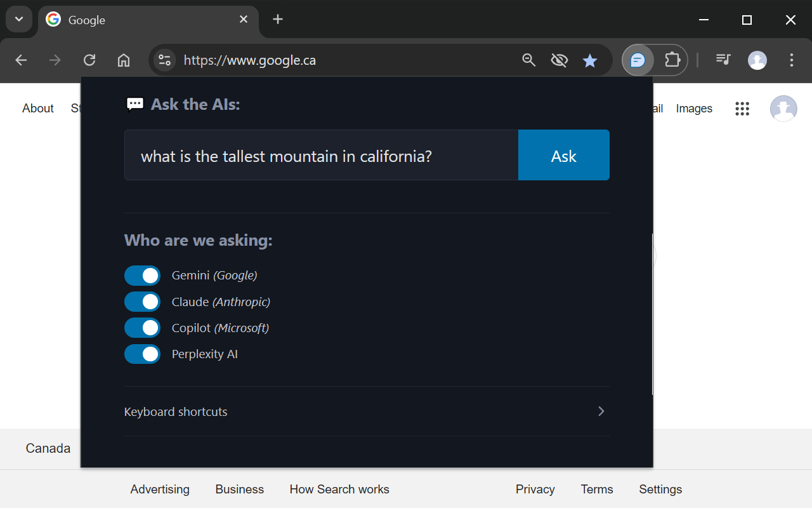Expand the Keyboard shortcuts section
This screenshot has width=812, height=508.
pos(366,411)
